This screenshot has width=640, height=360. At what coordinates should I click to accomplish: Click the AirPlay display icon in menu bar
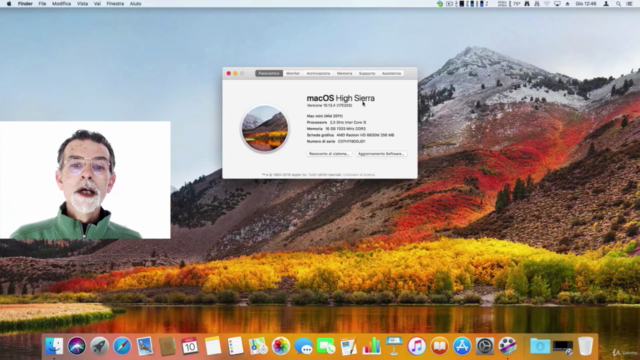click(x=557, y=4)
